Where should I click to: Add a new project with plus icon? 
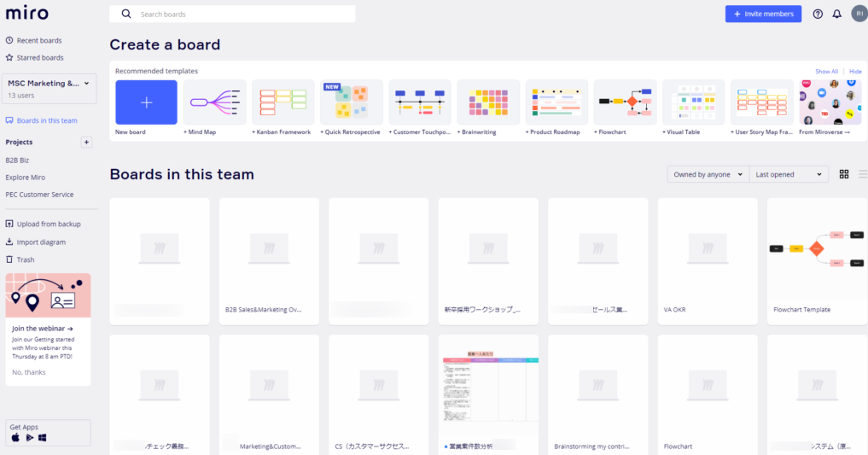coord(86,143)
